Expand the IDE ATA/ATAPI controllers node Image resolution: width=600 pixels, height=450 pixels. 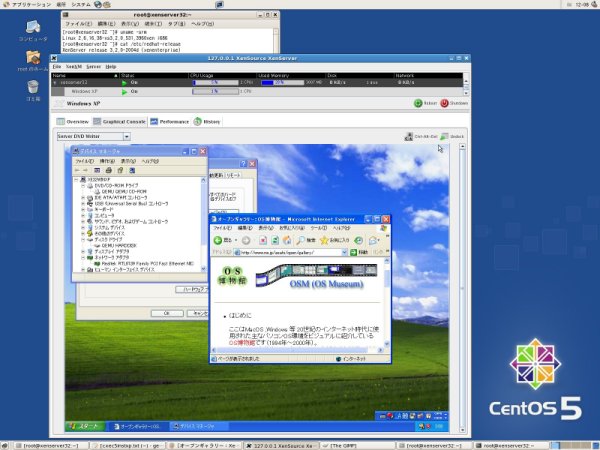pyautogui.click(x=83, y=198)
